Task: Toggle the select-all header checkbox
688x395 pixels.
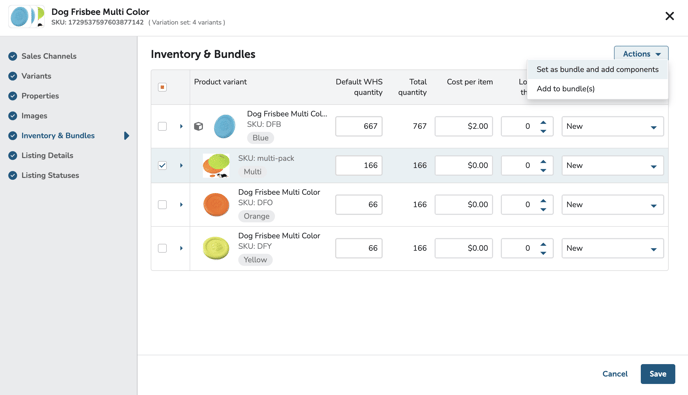Action: [x=162, y=87]
